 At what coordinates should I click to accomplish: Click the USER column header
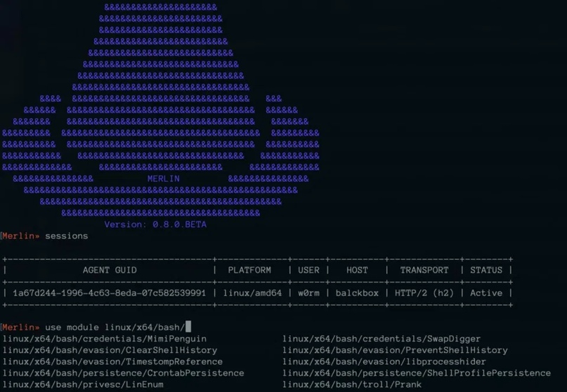(309, 270)
